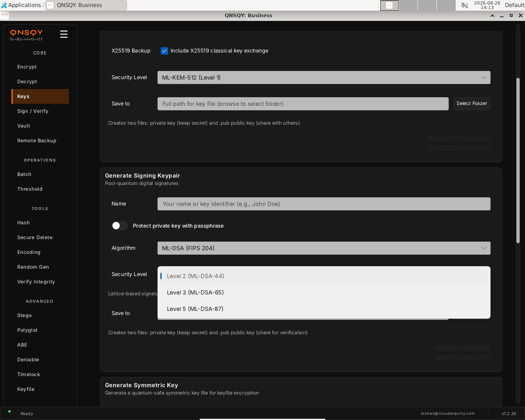Open the Threshold page
This screenshot has height=420, width=525.
pyautogui.click(x=40, y=189)
